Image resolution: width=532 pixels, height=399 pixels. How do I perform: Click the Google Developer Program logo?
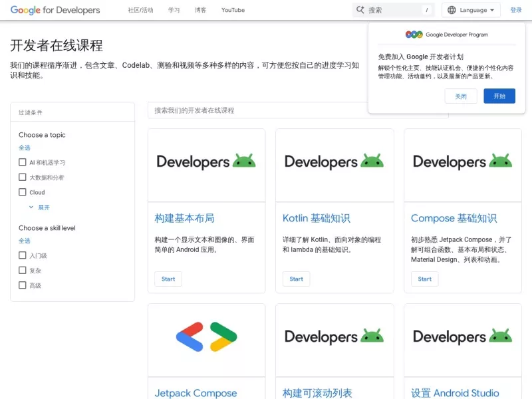click(447, 35)
